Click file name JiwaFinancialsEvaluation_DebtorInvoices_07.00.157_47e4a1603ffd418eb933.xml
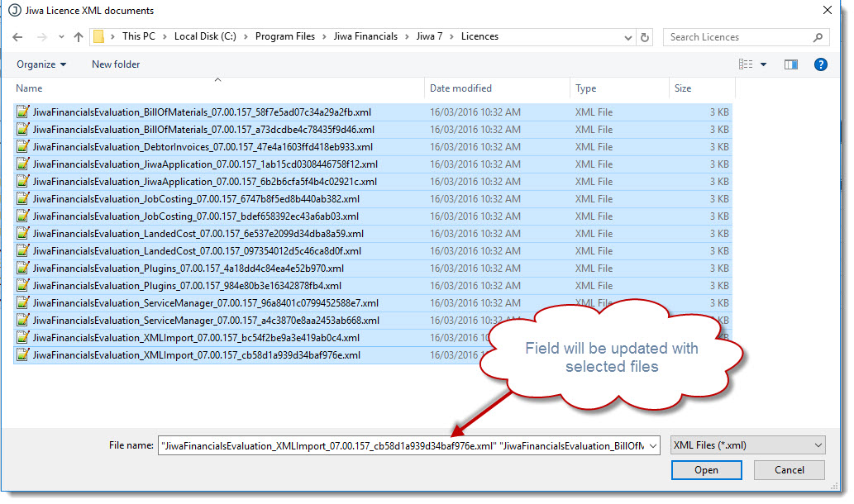854x504 pixels. click(203, 147)
